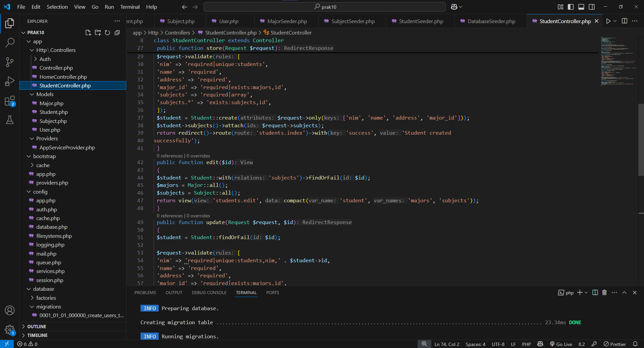
Task: Refresh the Explorer file tree
Action: 107,32
